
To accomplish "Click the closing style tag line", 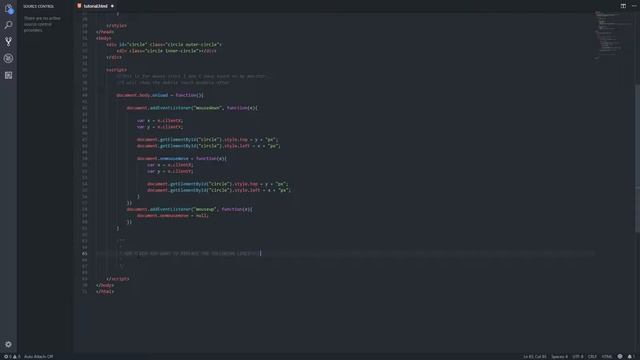I will pyautogui.click(x=116, y=25).
